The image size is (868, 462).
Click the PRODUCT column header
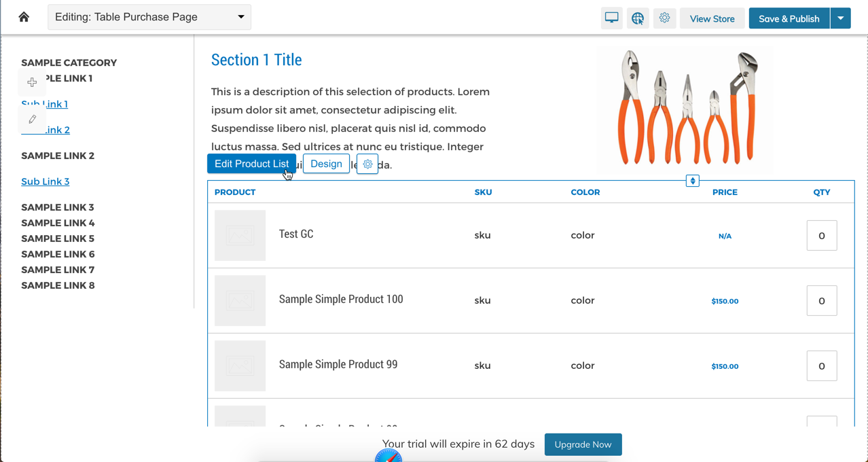(x=235, y=192)
